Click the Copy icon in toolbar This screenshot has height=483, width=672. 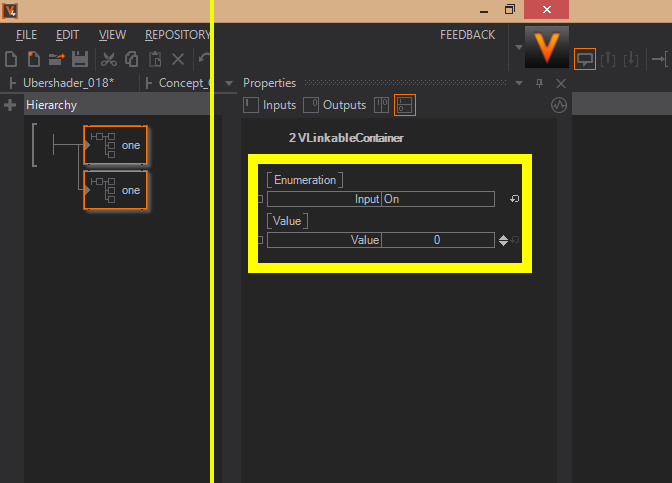click(x=131, y=60)
